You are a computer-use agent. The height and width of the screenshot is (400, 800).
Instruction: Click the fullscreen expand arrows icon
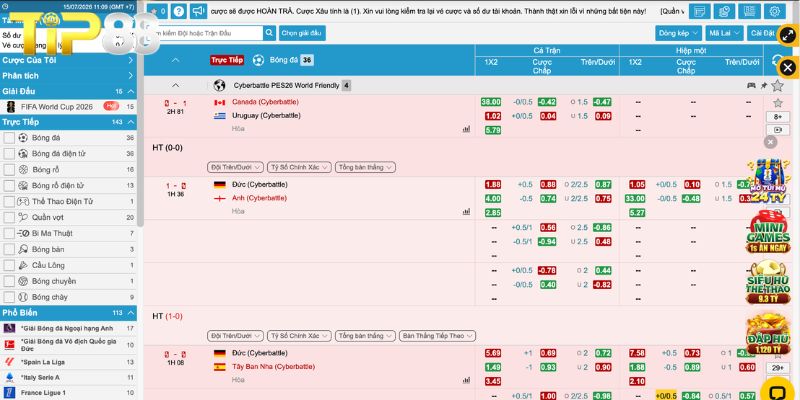[788, 37]
